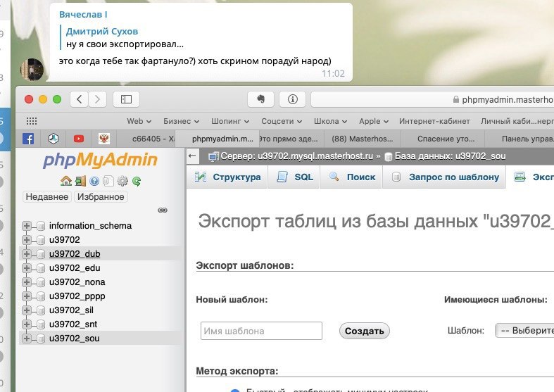Viewport: 554px width, 392px height.
Task: Open the template selection dropdown
Action: coord(524,331)
